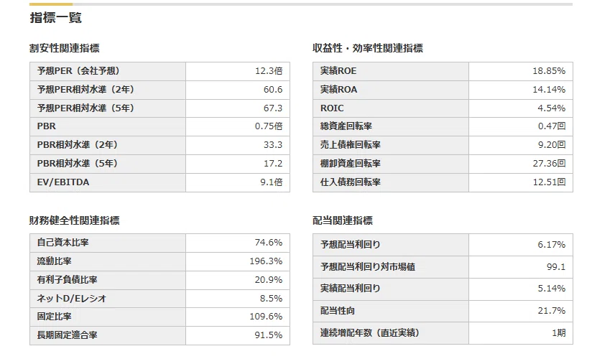Select the 連続増配年数(直近実績) row label
This screenshot has height=364, width=615.
(369, 332)
